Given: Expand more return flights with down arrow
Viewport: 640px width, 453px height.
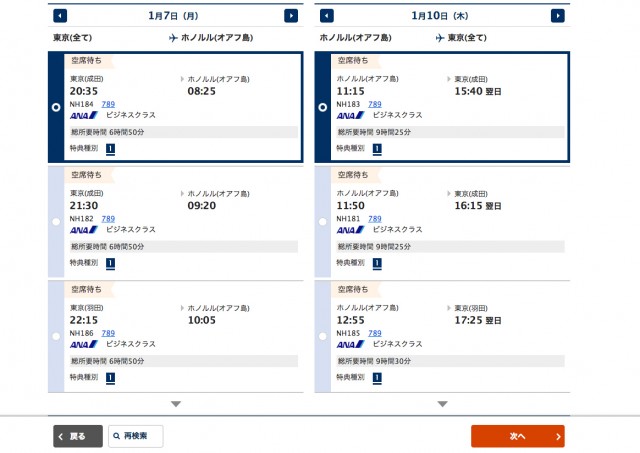Looking at the screenshot, I should click(442, 404).
